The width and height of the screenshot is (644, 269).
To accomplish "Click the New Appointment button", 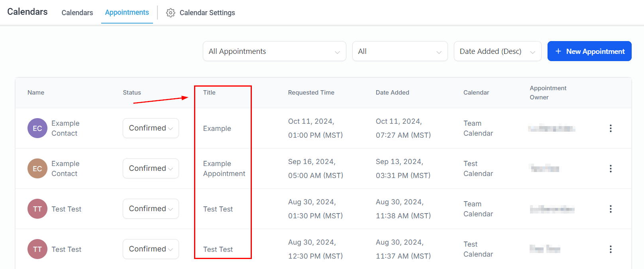I will tap(589, 51).
